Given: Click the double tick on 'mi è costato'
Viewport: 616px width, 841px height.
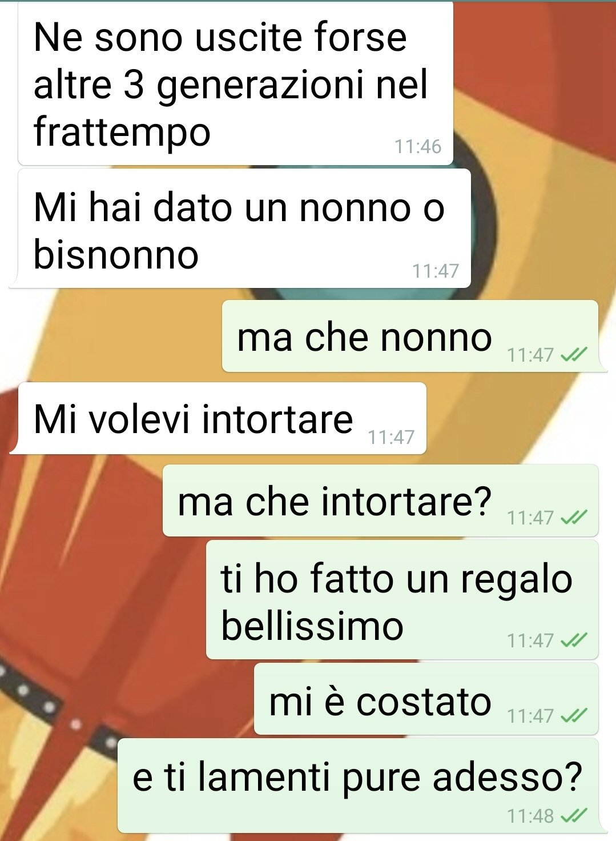Looking at the screenshot, I should coord(573,716).
